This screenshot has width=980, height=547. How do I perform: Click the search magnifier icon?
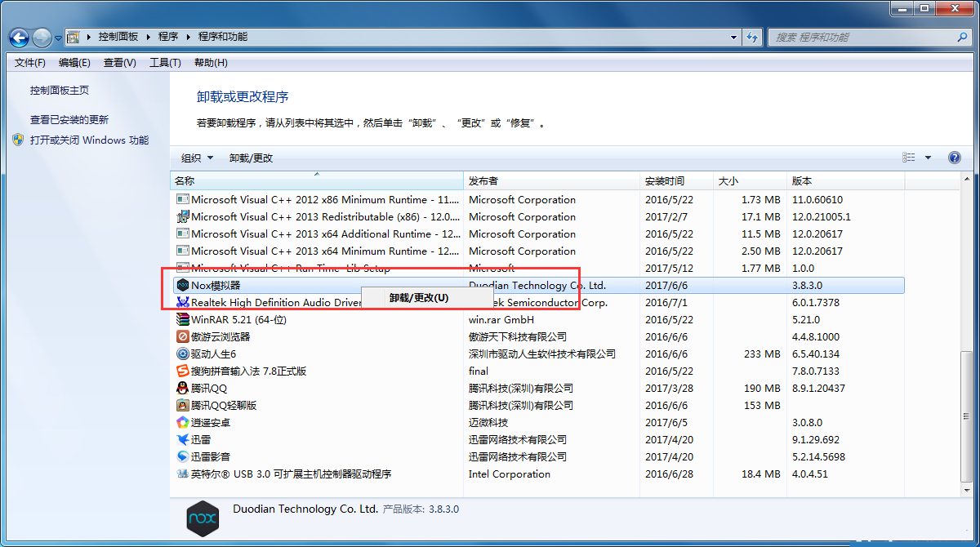963,37
